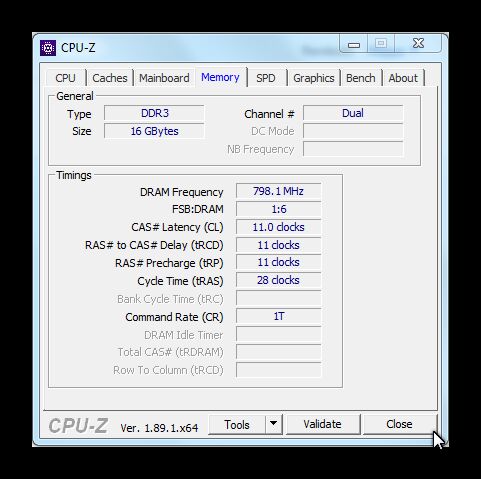Click the Close button at bottom
Image resolution: width=481 pixels, height=479 pixels.
399,424
